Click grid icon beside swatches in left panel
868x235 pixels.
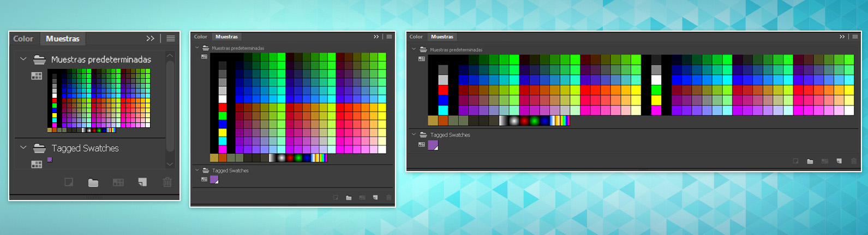tap(37, 76)
